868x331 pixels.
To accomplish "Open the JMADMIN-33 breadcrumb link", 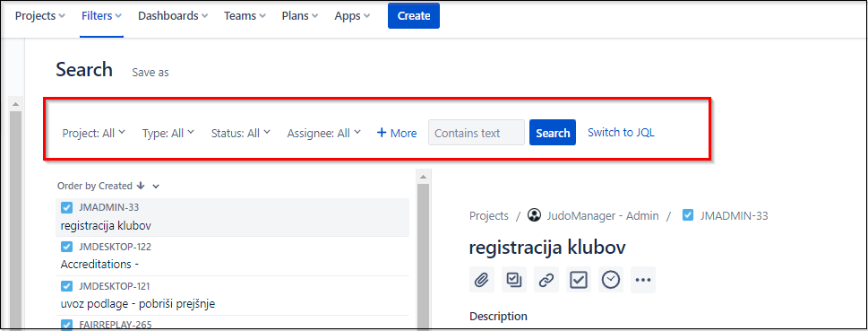I will [x=734, y=215].
